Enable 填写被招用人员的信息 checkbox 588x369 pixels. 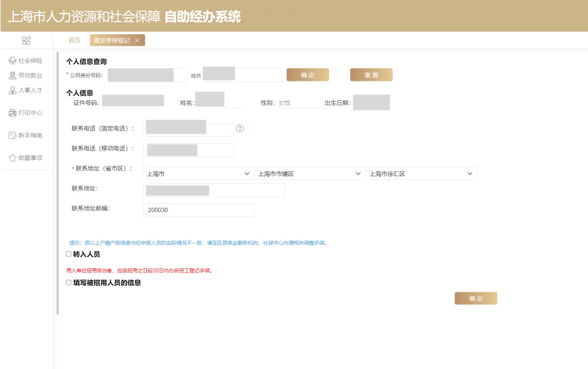[69, 283]
